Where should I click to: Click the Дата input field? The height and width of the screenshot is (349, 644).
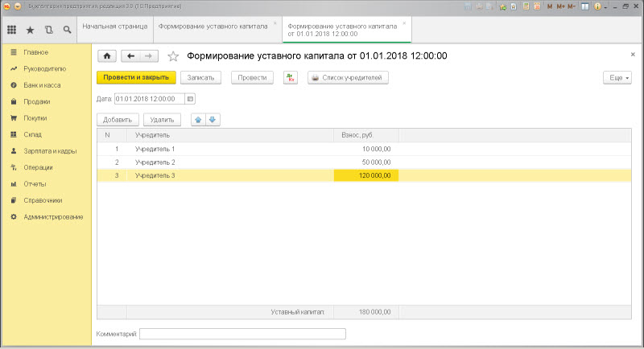(150, 99)
